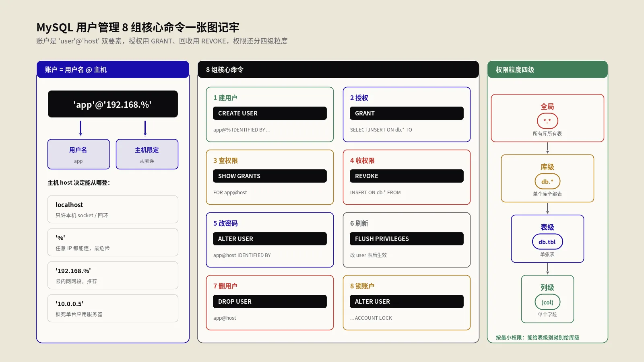Click the 4 收权限 heading
The image size is (644, 362).
(362, 160)
